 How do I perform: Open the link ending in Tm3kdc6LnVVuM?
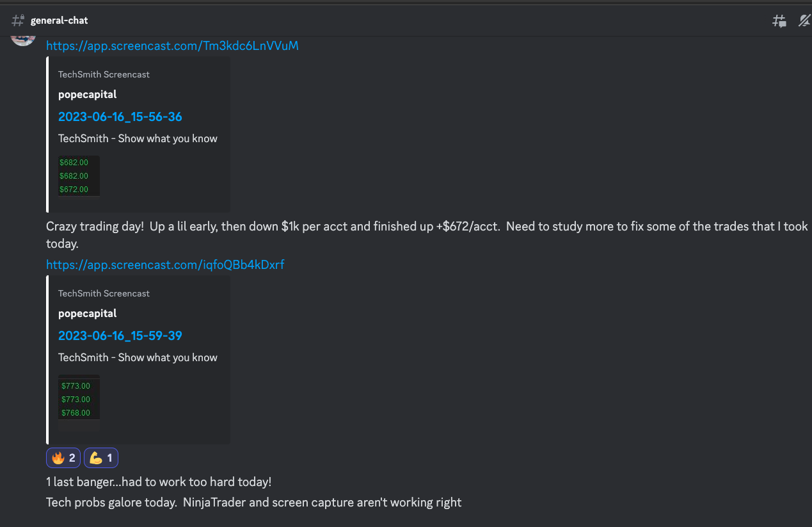pos(172,45)
